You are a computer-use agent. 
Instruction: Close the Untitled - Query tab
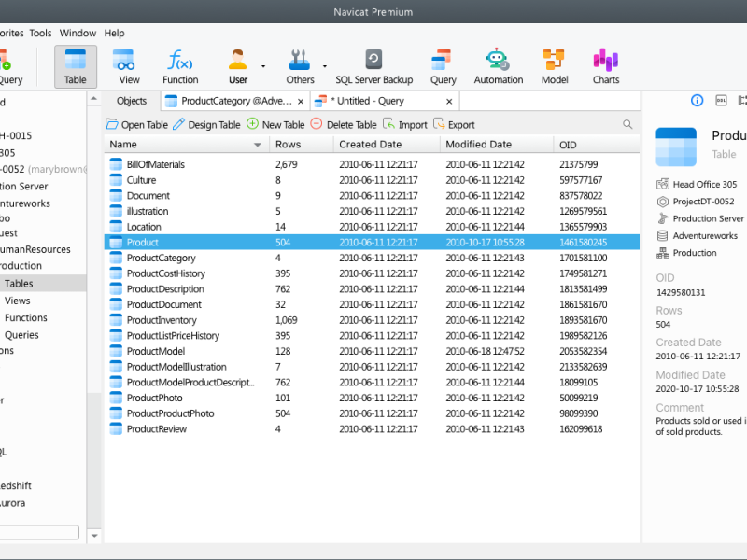coord(449,102)
